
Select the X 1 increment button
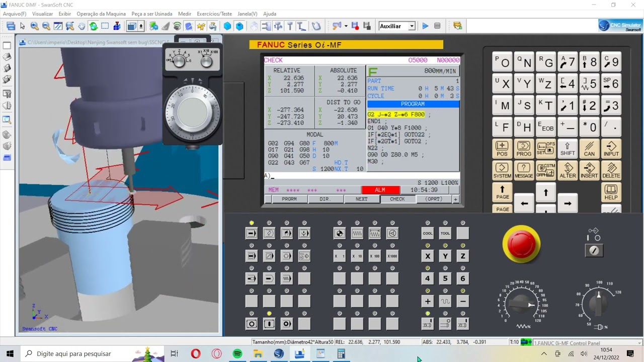[x=340, y=256]
